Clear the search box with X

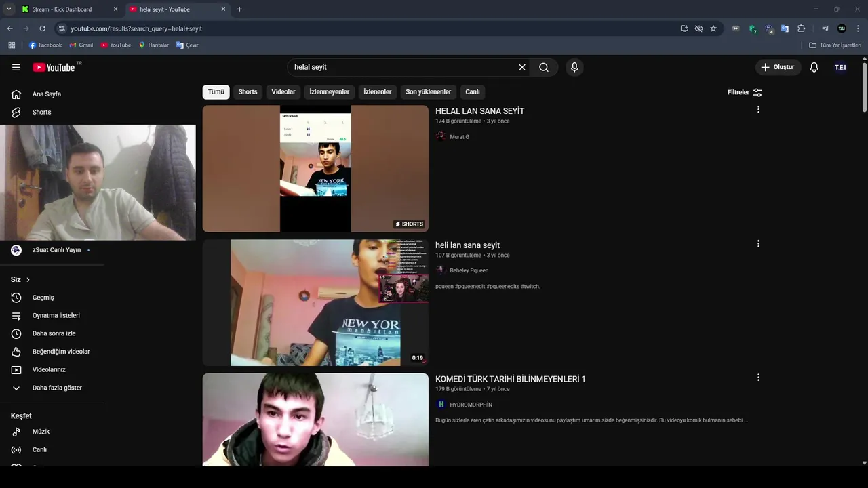tap(522, 67)
